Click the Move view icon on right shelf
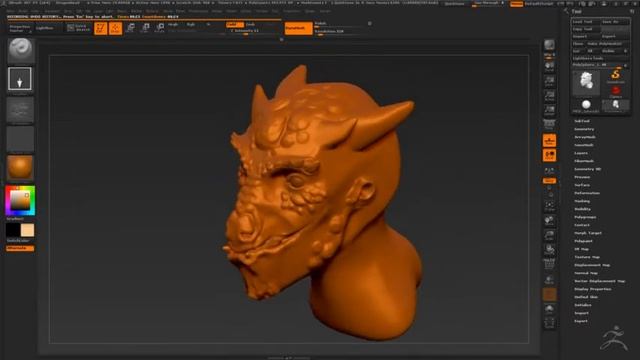This screenshot has height=360, width=640. 549,221
